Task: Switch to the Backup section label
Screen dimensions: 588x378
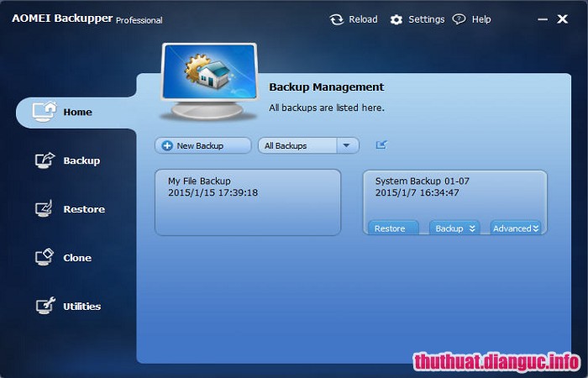Action: [81, 161]
